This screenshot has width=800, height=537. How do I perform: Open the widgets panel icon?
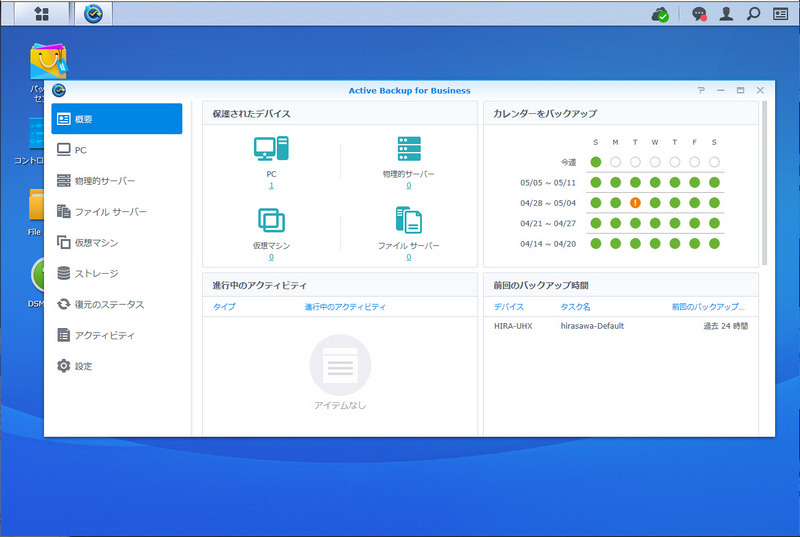(x=781, y=14)
